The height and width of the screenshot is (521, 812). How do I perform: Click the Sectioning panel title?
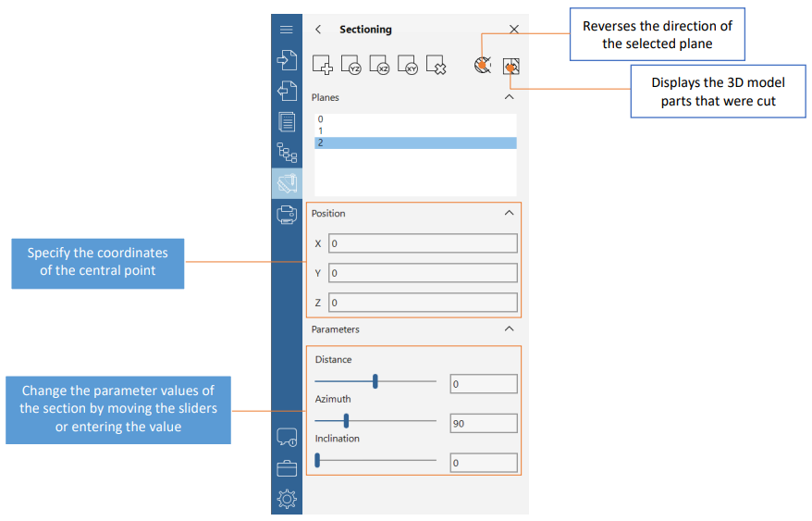click(365, 30)
